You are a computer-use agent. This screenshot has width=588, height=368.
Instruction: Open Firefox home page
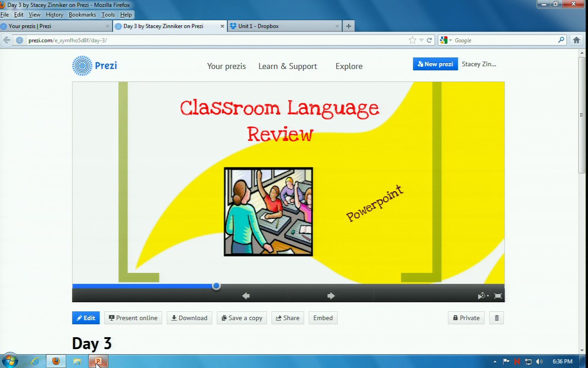click(x=577, y=40)
